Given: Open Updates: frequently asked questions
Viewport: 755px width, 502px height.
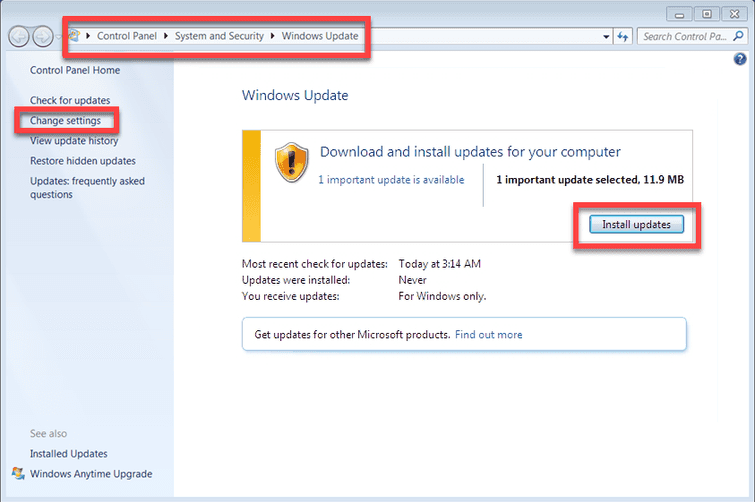Looking at the screenshot, I should [87, 188].
